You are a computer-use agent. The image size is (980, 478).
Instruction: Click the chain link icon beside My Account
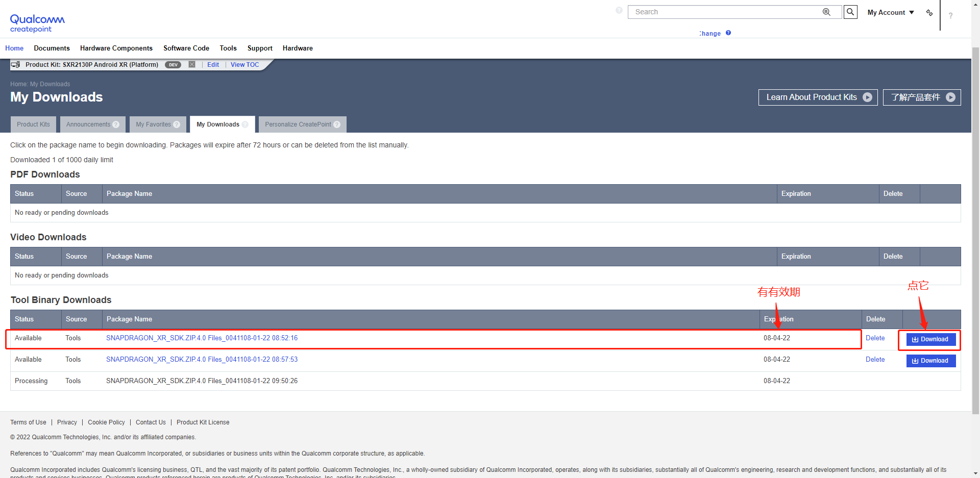929,13
